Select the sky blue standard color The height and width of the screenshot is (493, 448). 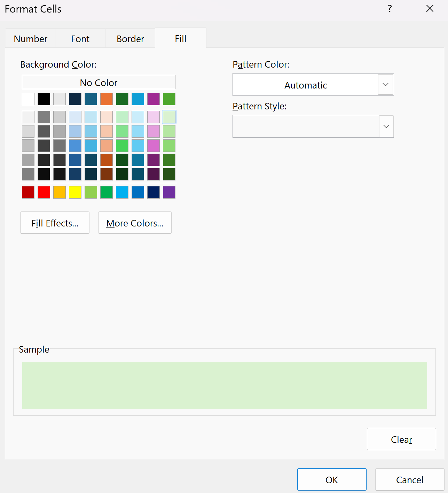[122, 192]
